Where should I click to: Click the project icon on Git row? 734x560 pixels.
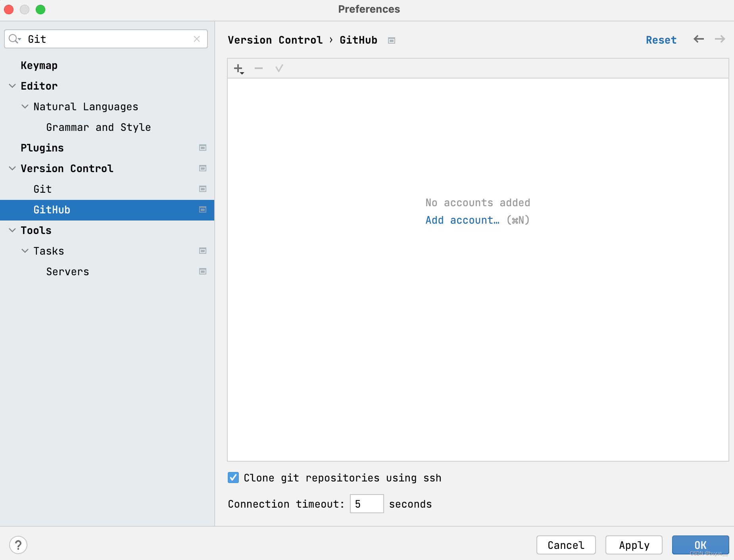click(x=203, y=189)
